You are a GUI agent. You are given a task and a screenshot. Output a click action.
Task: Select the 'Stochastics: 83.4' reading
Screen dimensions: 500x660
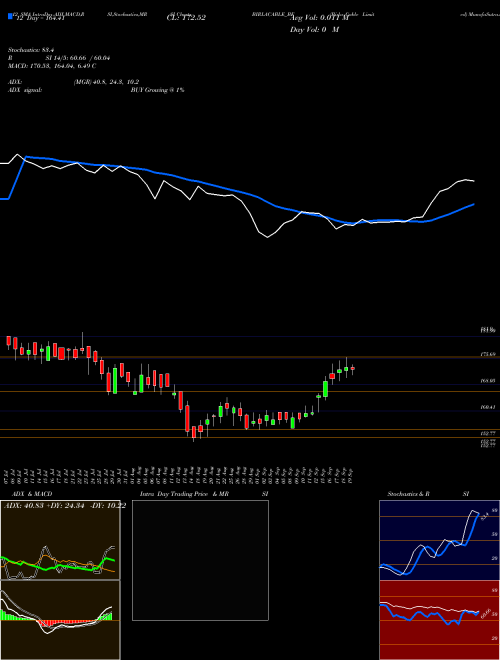(x=31, y=50)
